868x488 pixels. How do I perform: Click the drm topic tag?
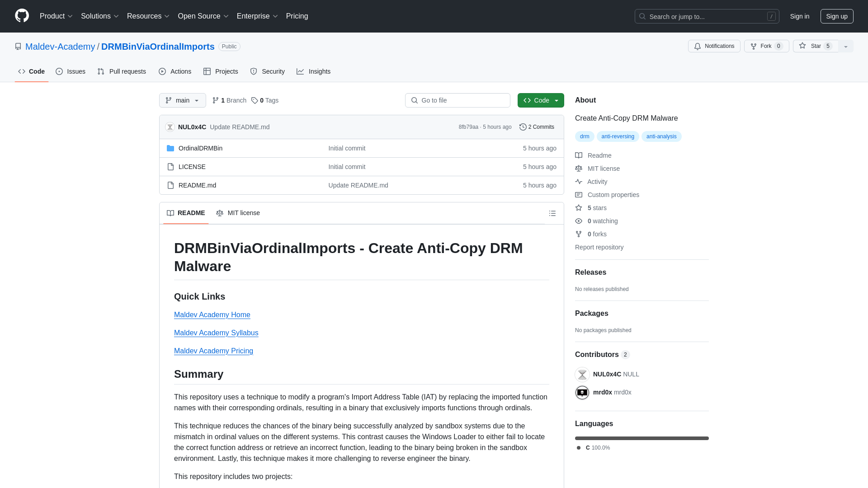(585, 136)
